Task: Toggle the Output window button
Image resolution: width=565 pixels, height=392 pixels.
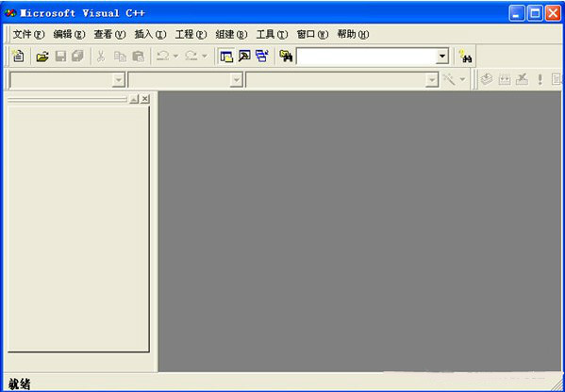Action: click(244, 57)
